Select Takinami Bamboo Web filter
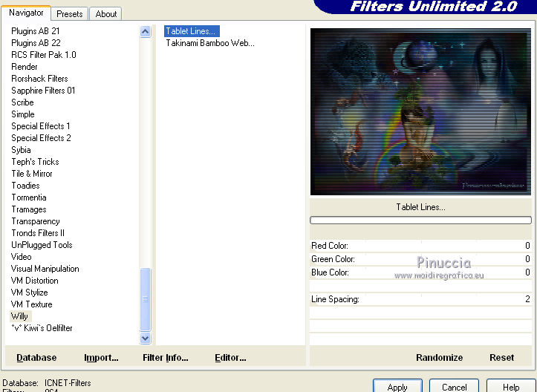Image resolution: width=537 pixels, height=392 pixels. coord(210,43)
